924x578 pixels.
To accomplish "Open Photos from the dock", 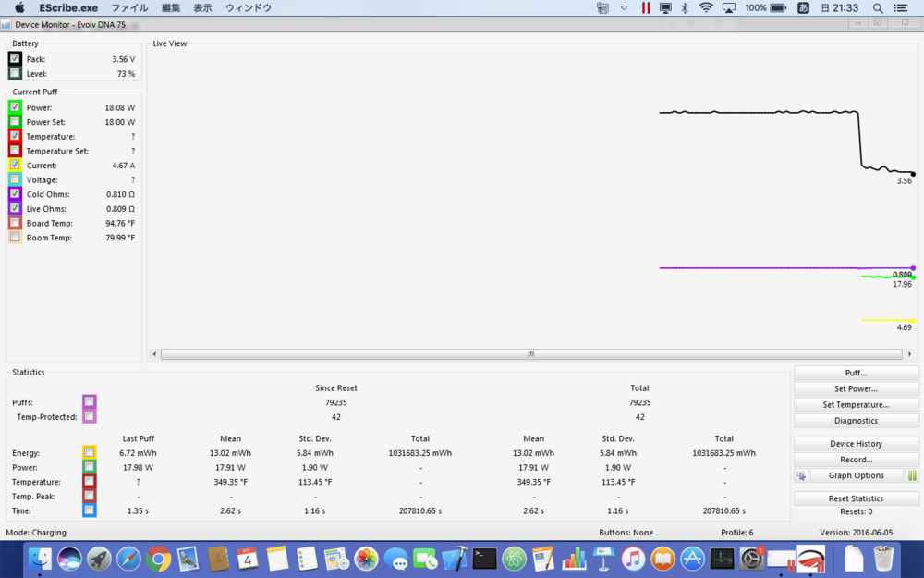I will pyautogui.click(x=366, y=558).
